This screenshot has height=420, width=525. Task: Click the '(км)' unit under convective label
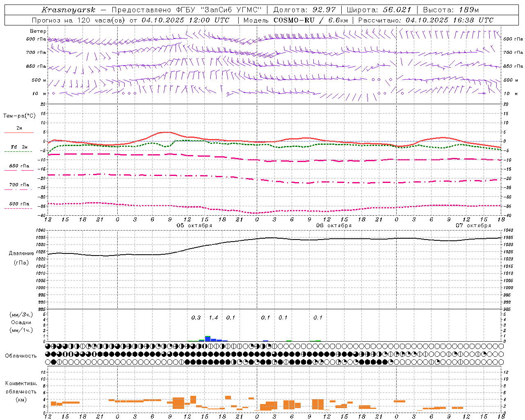tap(21, 399)
